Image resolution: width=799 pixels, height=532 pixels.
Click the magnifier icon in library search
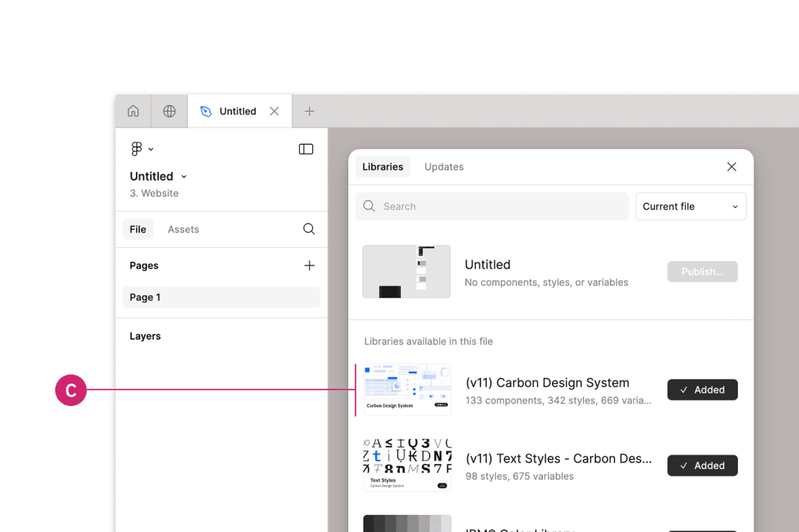[x=369, y=206]
